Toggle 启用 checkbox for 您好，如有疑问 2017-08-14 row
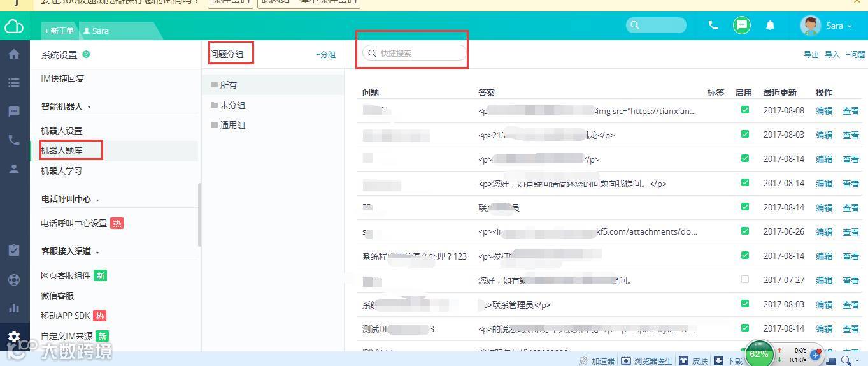Image resolution: width=868 pixels, height=366 pixels. click(744, 183)
